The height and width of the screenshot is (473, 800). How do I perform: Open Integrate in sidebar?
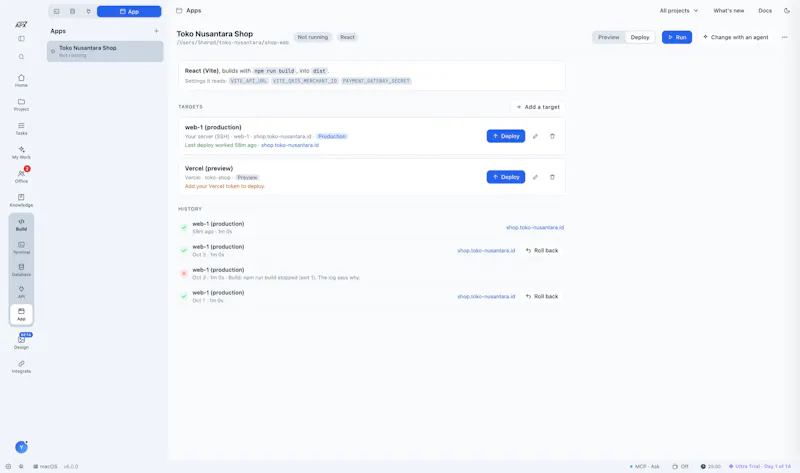click(x=21, y=367)
